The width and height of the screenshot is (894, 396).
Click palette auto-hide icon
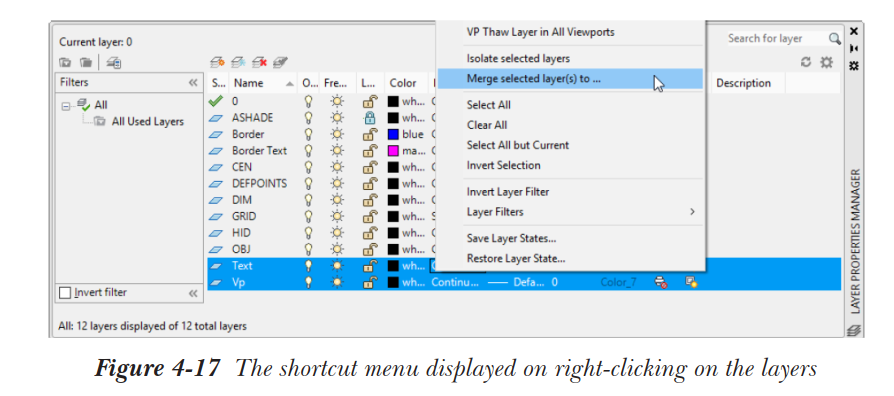coord(854,48)
